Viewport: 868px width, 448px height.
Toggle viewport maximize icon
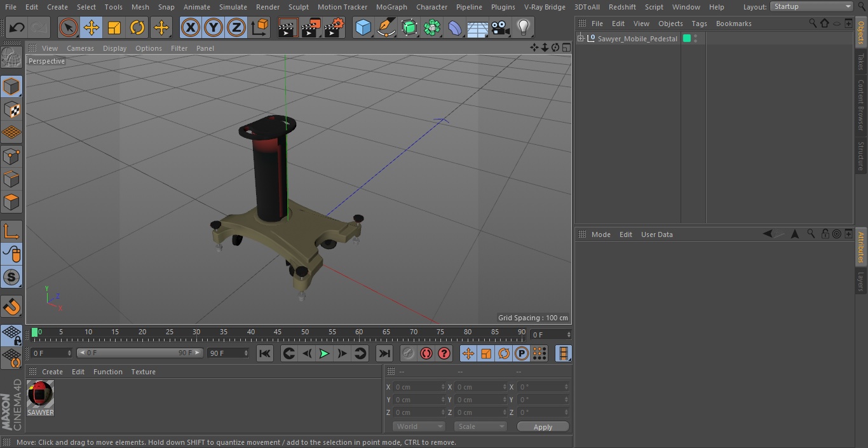coord(566,48)
